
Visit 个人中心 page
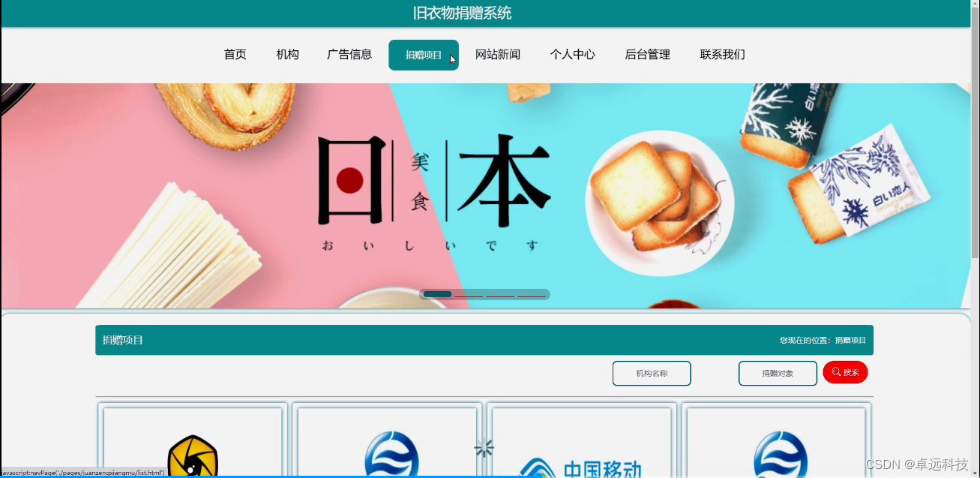pos(572,55)
